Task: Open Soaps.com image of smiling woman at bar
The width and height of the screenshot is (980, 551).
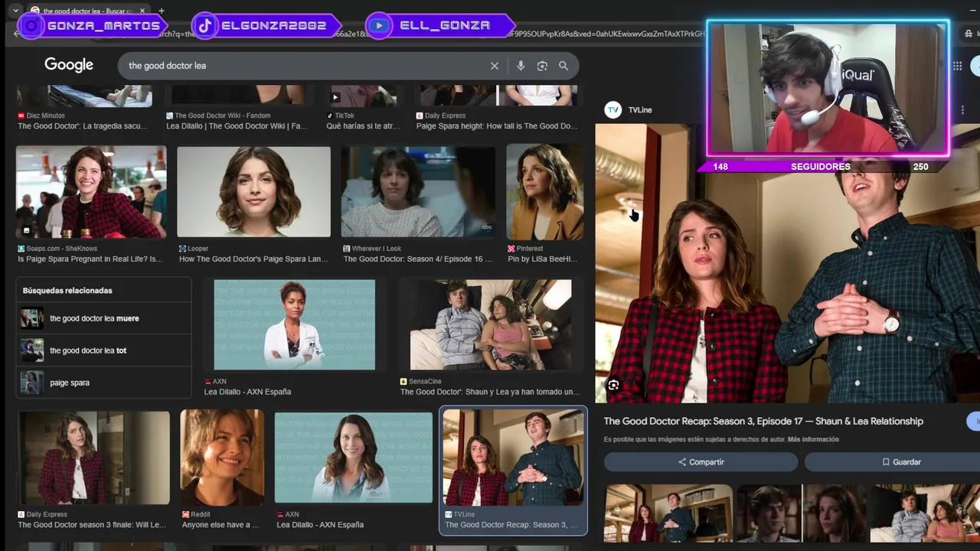Action: (x=91, y=191)
